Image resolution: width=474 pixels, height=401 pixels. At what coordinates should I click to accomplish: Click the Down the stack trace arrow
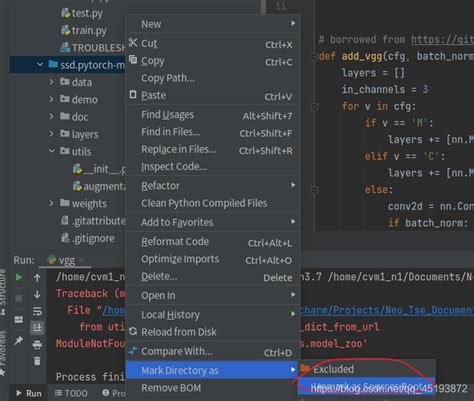37,294
